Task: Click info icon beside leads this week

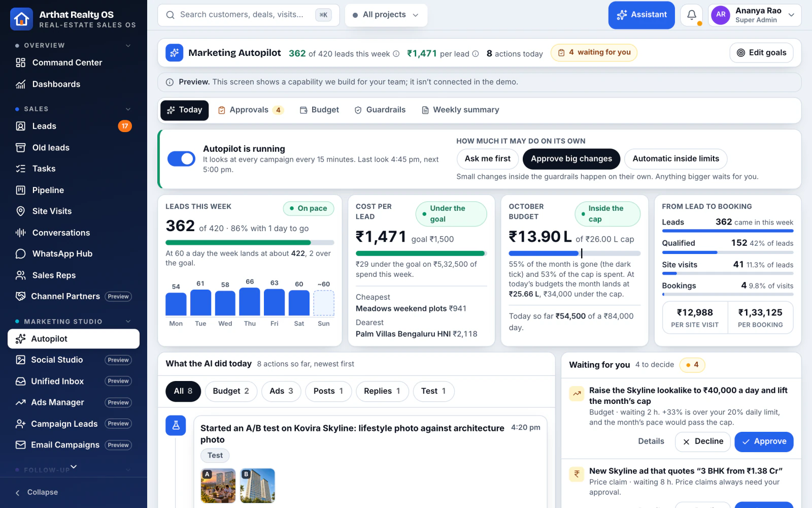Action: (396, 54)
